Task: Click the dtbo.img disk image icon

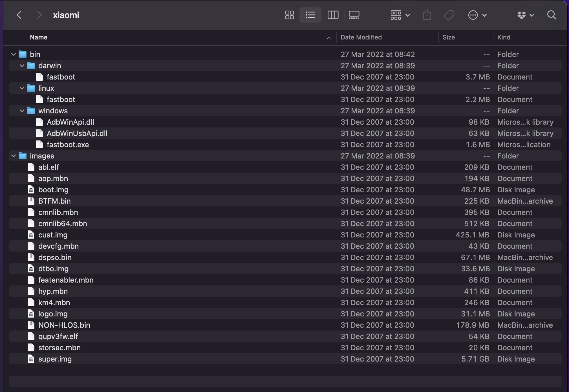Action: coord(31,268)
